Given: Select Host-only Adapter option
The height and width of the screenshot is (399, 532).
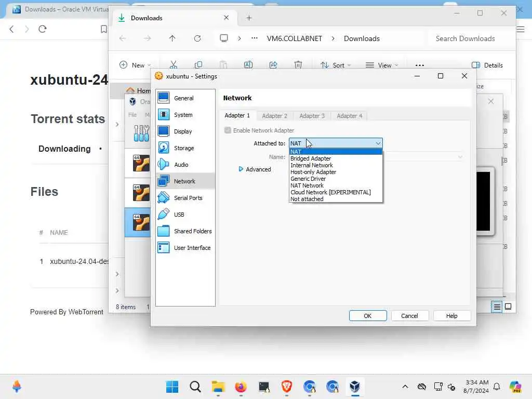Looking at the screenshot, I should [336, 172].
